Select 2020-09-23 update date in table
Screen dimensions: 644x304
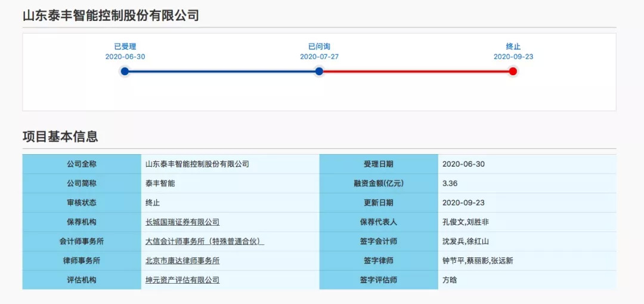point(464,203)
